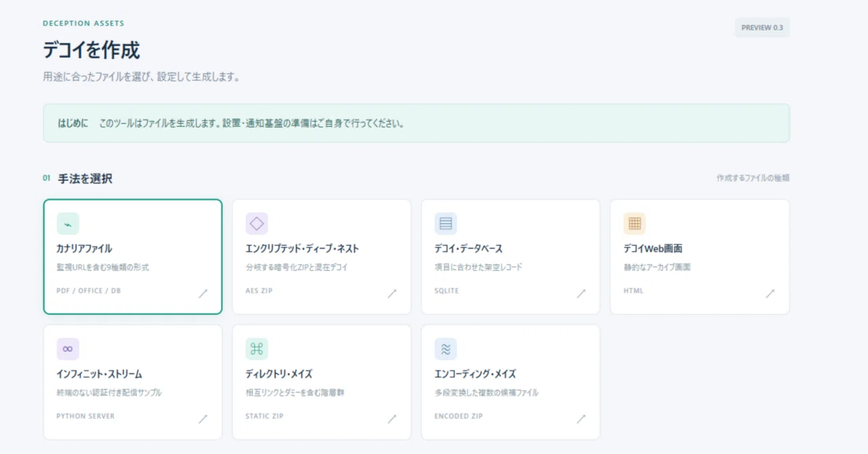Click the 項目に合わせた架空レコード description
This screenshot has height=454, width=868.
[479, 268]
